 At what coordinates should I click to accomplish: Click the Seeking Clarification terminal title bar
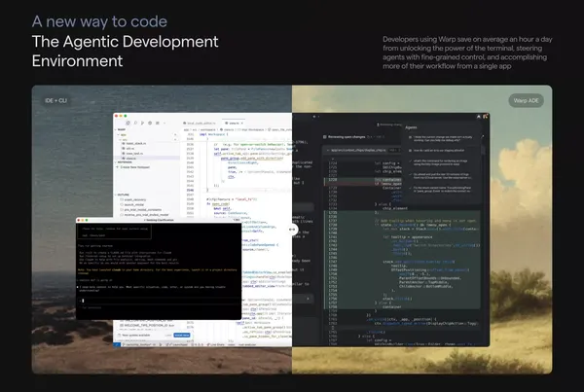click(159, 220)
